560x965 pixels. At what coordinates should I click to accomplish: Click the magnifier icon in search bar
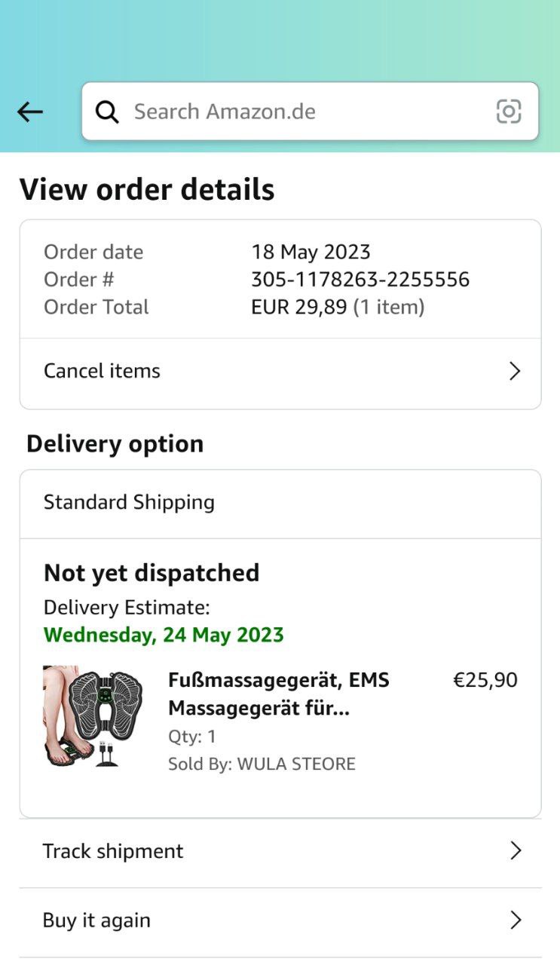(107, 112)
